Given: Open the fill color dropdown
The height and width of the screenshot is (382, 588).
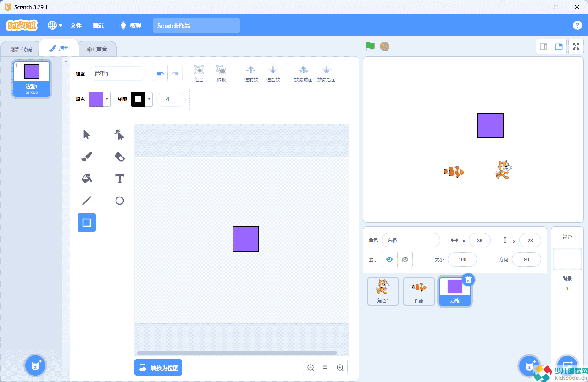Looking at the screenshot, I should [100, 99].
